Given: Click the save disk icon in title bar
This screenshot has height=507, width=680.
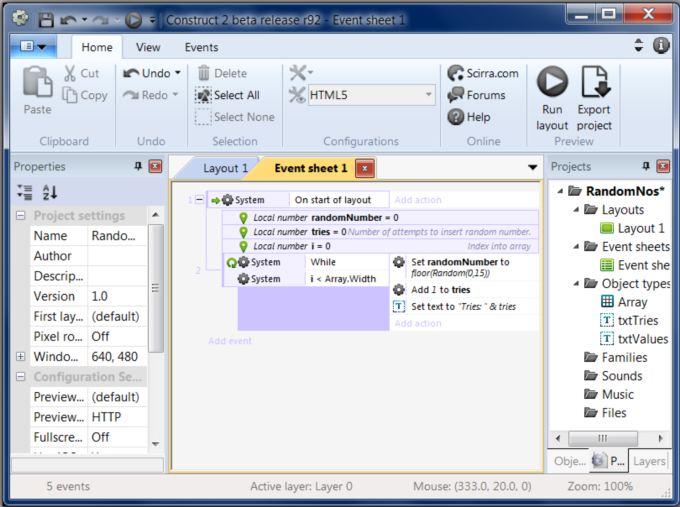Looking at the screenshot, I should [x=46, y=20].
